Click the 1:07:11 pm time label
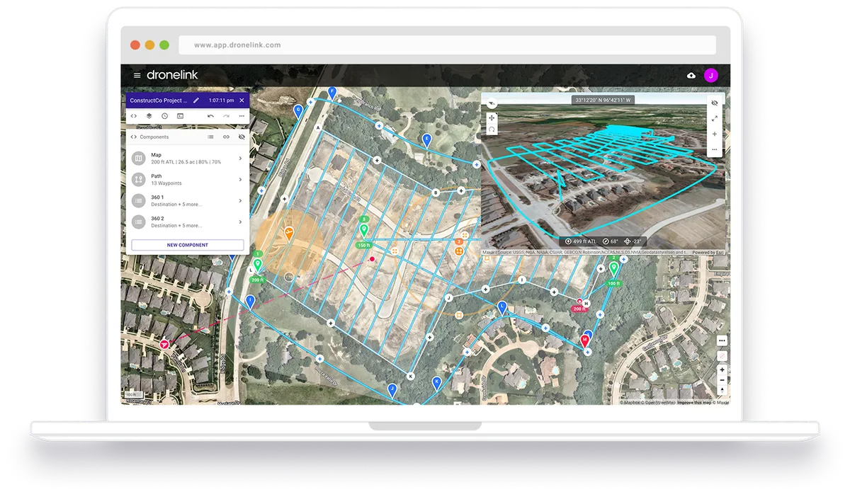The width and height of the screenshot is (850, 504). (221, 101)
